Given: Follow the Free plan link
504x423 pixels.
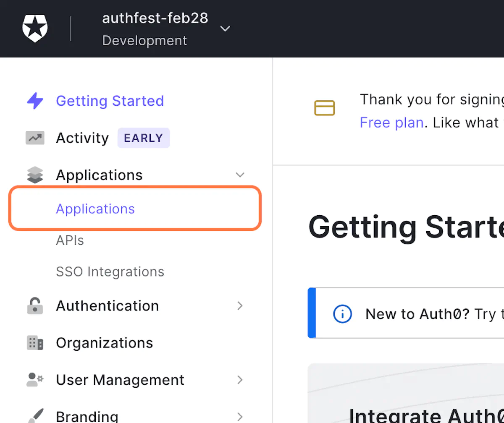Looking at the screenshot, I should tap(391, 123).
